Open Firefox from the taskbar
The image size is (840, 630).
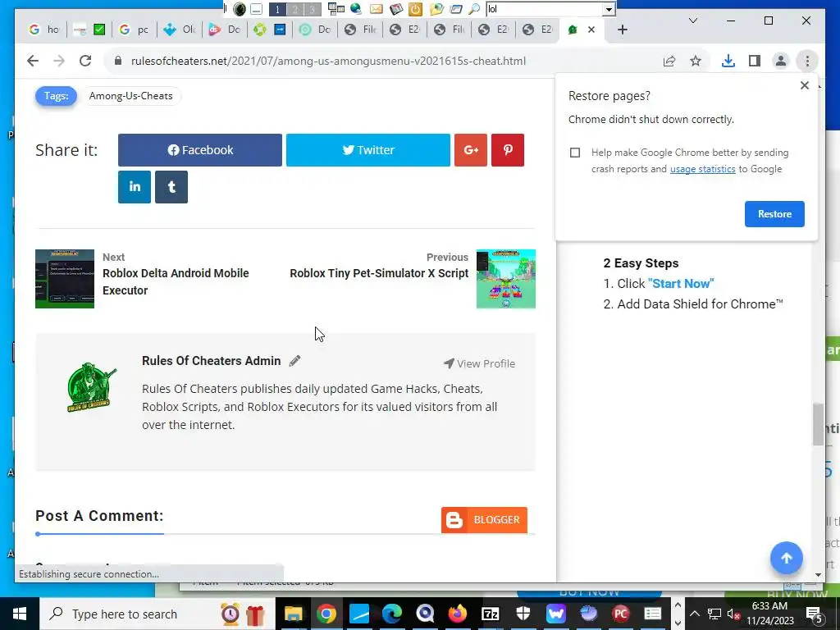[x=458, y=614]
